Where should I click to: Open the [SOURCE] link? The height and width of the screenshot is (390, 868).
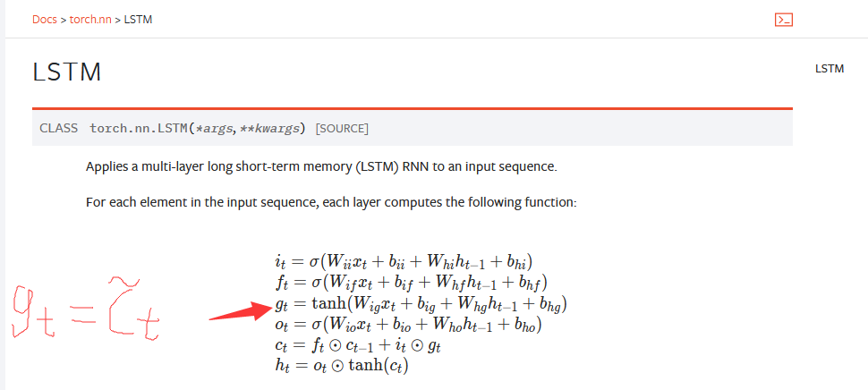(x=342, y=128)
